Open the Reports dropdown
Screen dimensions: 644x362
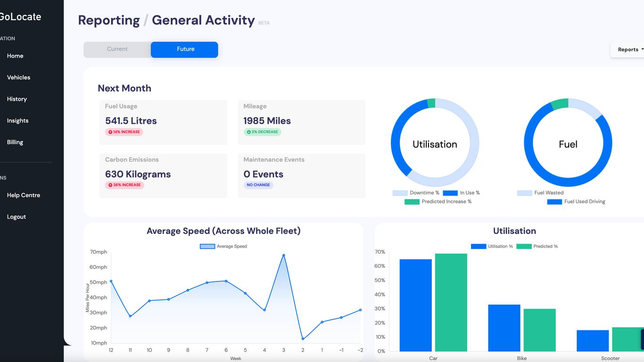coord(628,49)
